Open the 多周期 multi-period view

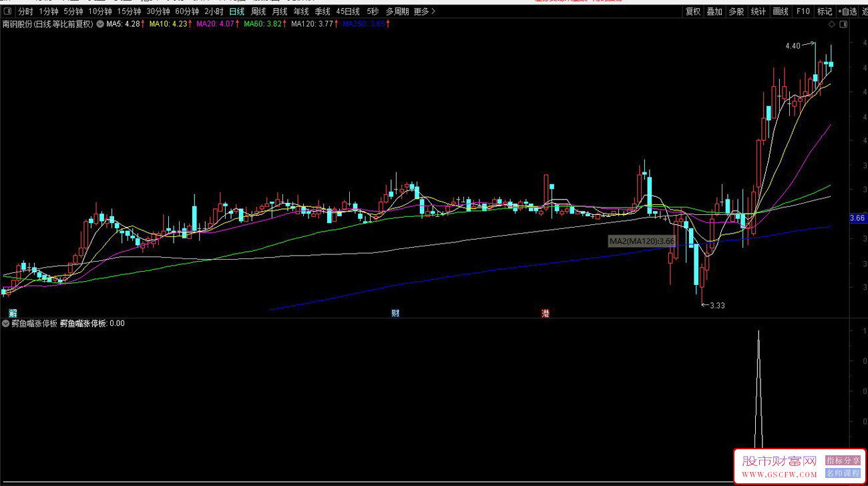pos(397,11)
